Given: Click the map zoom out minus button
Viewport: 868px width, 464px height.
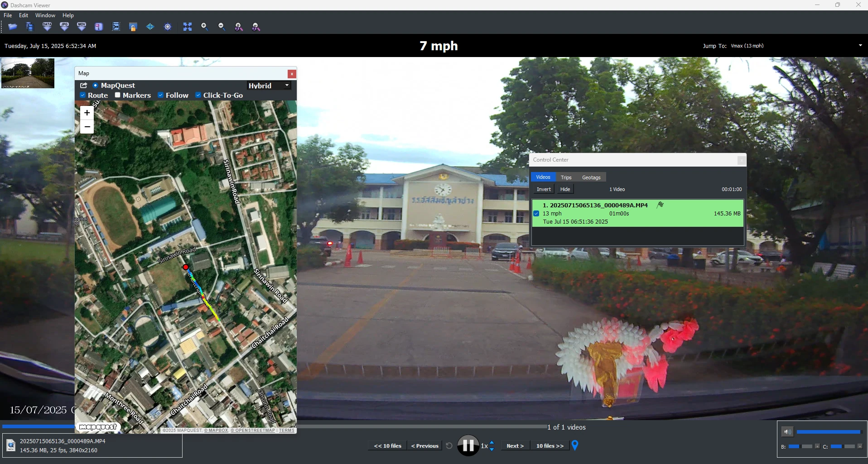Looking at the screenshot, I should click(87, 127).
